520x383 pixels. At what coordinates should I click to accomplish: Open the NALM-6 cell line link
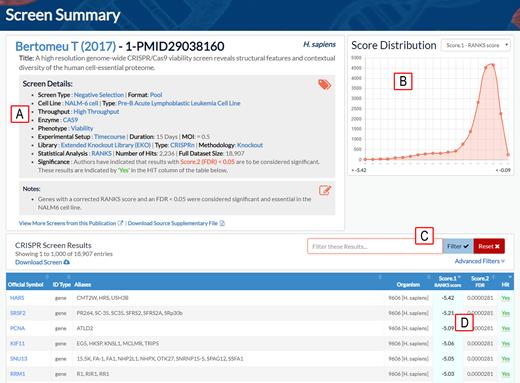pyautogui.click(x=81, y=103)
